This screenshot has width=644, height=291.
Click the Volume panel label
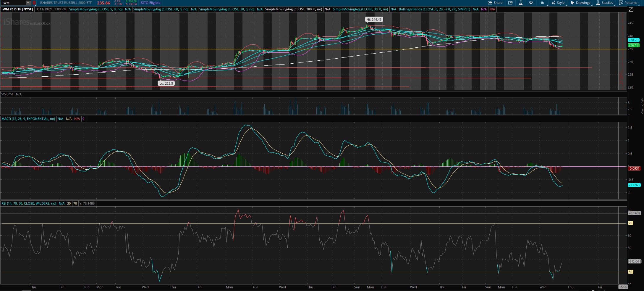coord(7,94)
